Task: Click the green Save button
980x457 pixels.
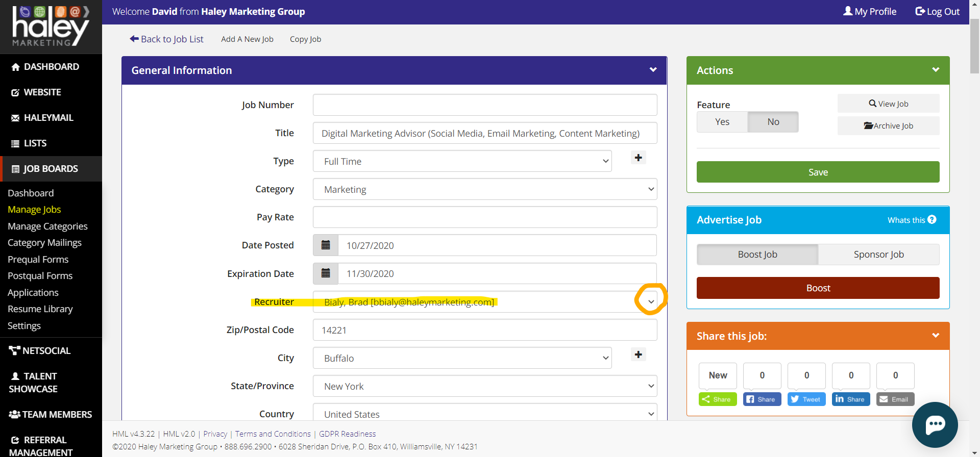Action: pos(818,172)
